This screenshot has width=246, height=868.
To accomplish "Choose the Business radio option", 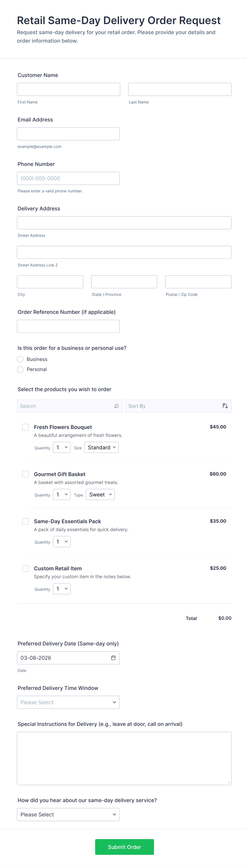I will 20,359.
